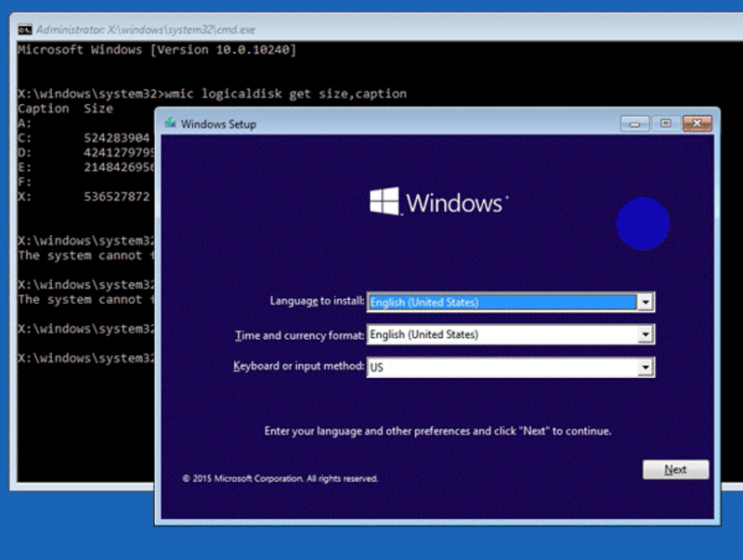Click the Windows Setup title bar icon
The height and width of the screenshot is (560, 743).
[170, 124]
